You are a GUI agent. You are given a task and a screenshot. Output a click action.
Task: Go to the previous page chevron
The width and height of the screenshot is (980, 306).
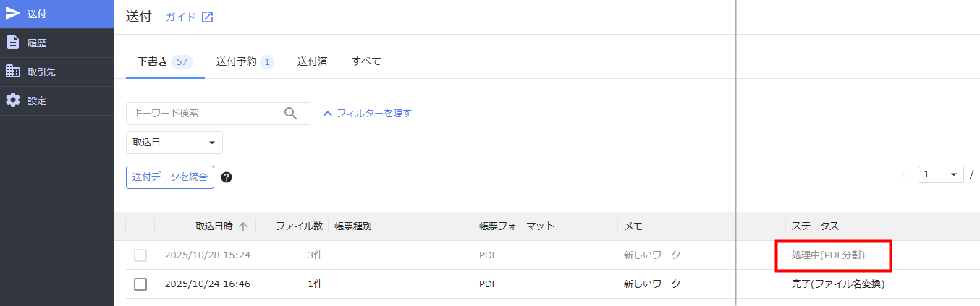pos(903,174)
